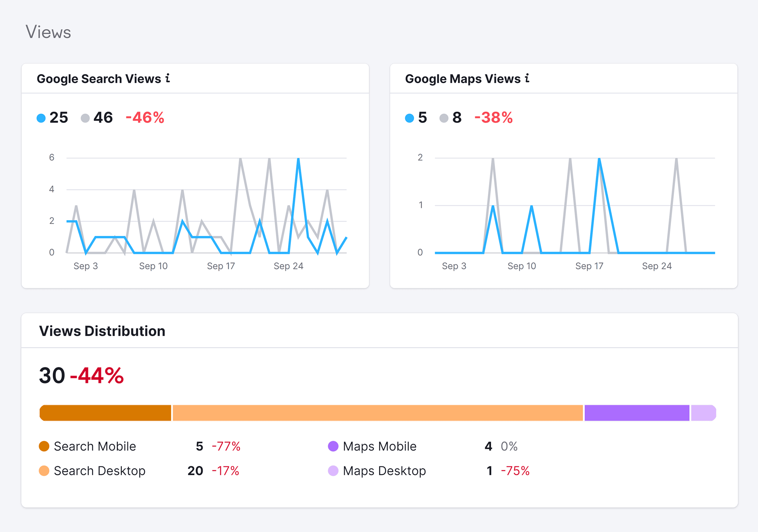
Task: Click the -44% total views change
Action: tap(97, 376)
